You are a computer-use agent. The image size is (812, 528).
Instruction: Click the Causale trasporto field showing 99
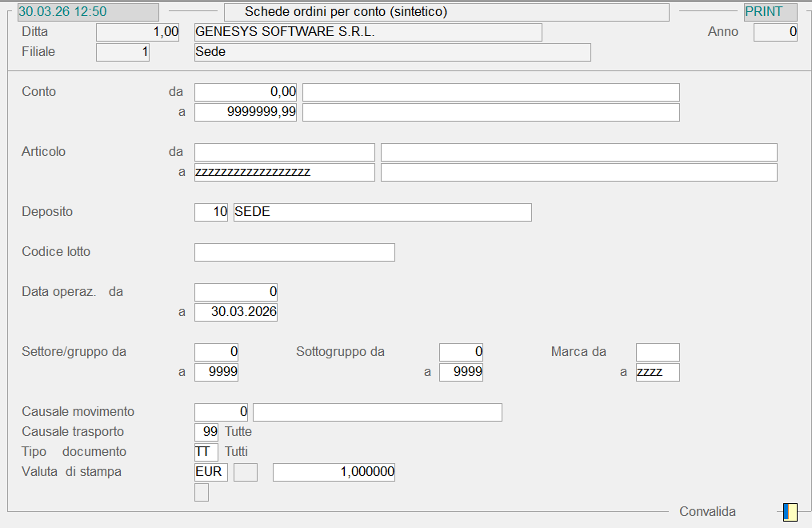[206, 432]
